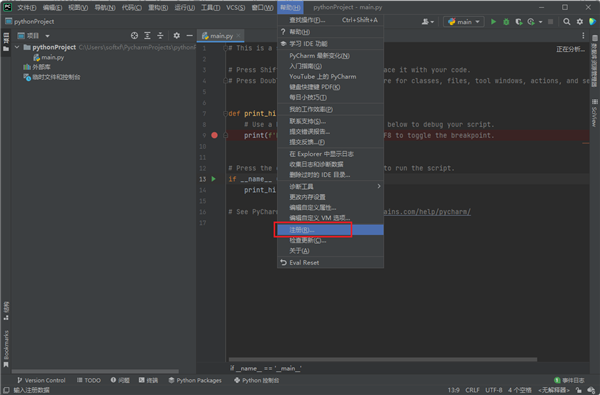Click Expand All icon in project panel

click(147, 36)
